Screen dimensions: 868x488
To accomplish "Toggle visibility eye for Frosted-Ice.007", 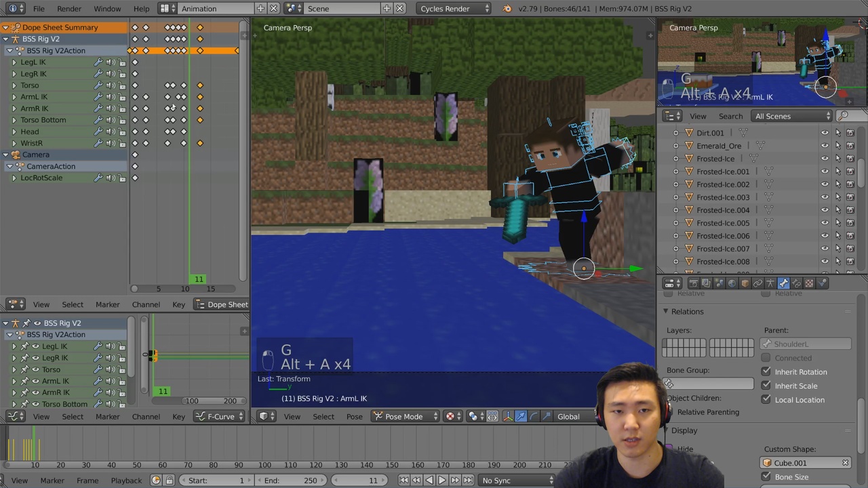I will pyautogui.click(x=825, y=249).
